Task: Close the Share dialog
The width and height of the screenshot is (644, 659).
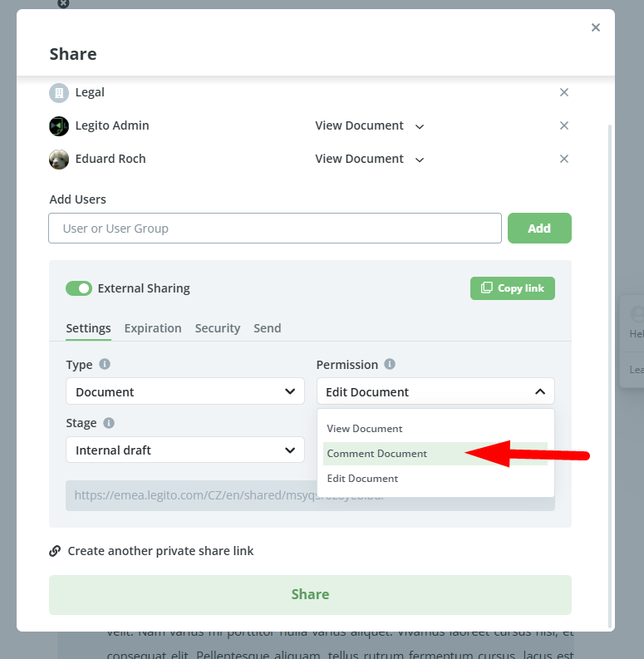Action: point(595,27)
